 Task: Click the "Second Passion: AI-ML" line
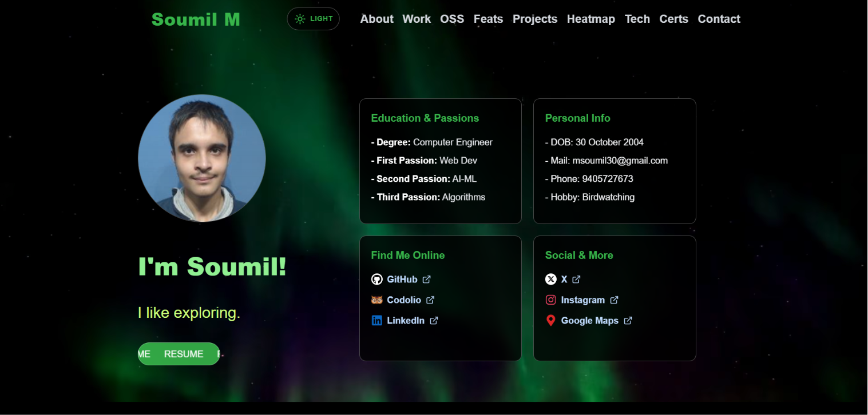[424, 179]
